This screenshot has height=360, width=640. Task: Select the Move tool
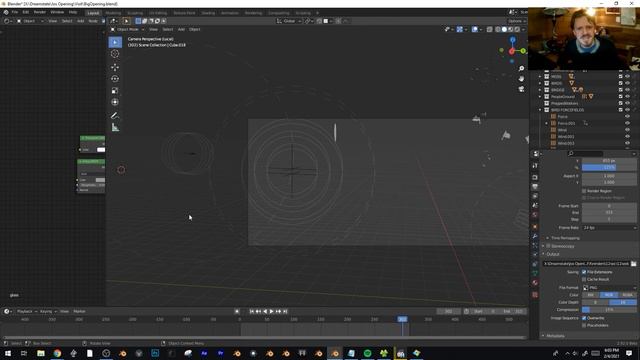(115, 67)
